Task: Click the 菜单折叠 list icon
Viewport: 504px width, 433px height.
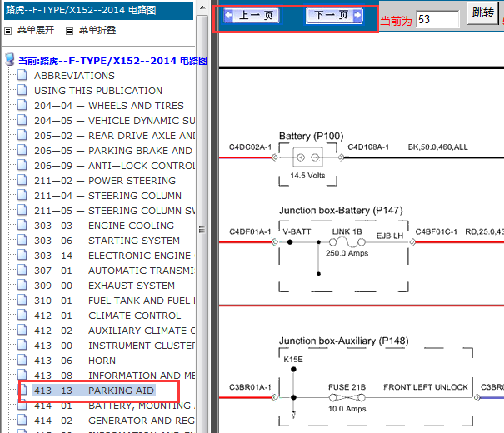Action: [69, 31]
